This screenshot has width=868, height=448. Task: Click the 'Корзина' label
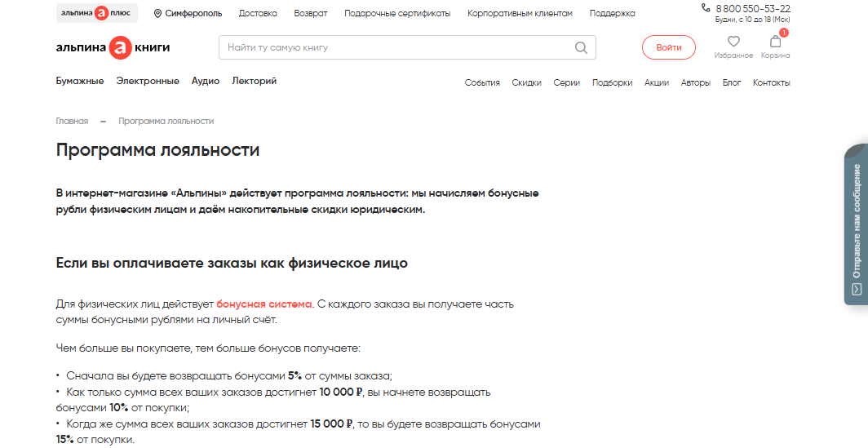coord(775,55)
